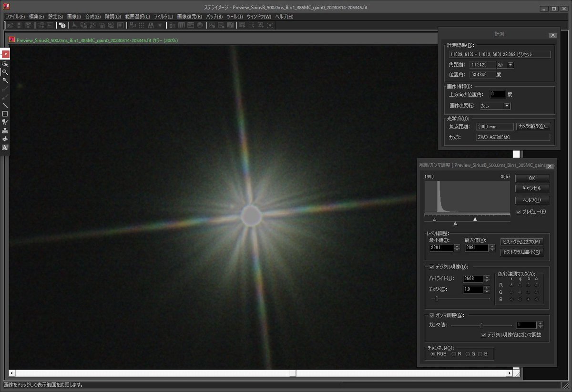Click the dotted grid icon in main toolbar

click(141, 25)
